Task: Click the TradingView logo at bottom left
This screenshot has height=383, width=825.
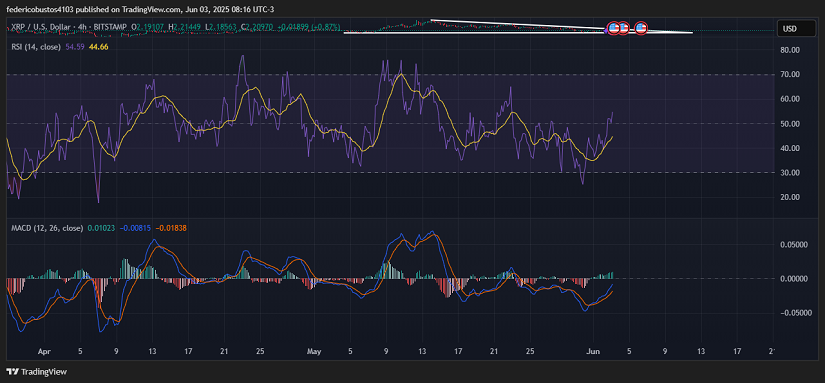Action: click(x=37, y=371)
